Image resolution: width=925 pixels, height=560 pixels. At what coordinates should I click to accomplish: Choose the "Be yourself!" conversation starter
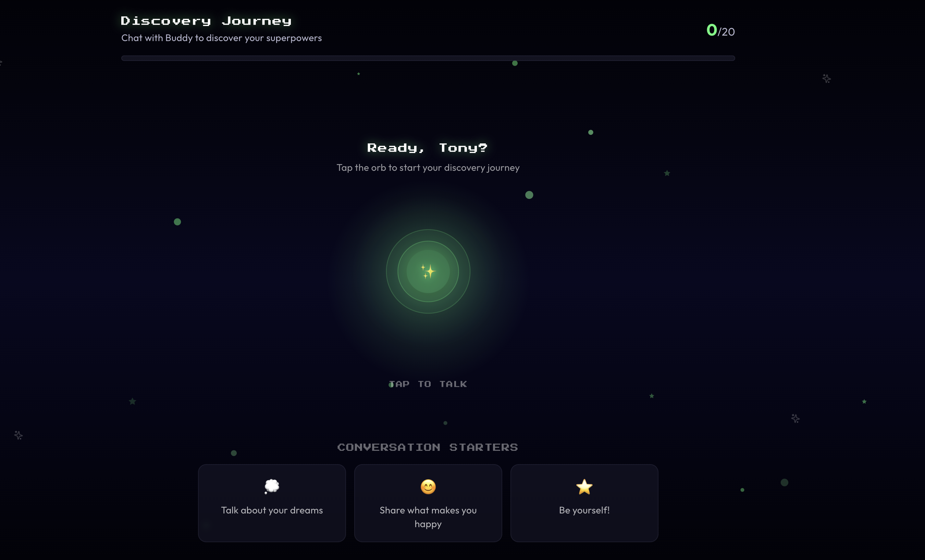584,503
